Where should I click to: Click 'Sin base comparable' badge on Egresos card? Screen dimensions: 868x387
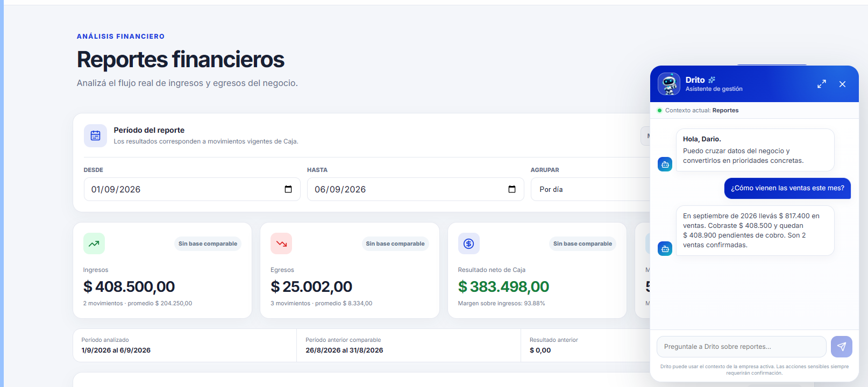click(395, 243)
